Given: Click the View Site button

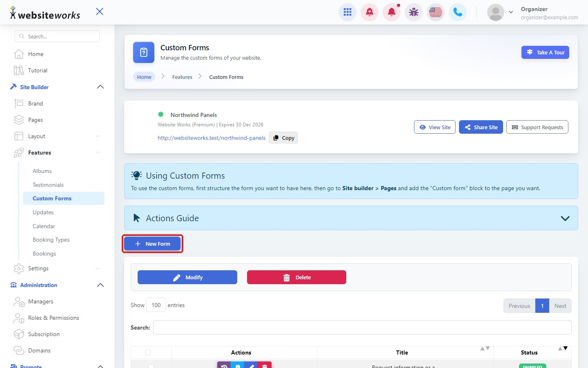Looking at the screenshot, I should tap(435, 127).
